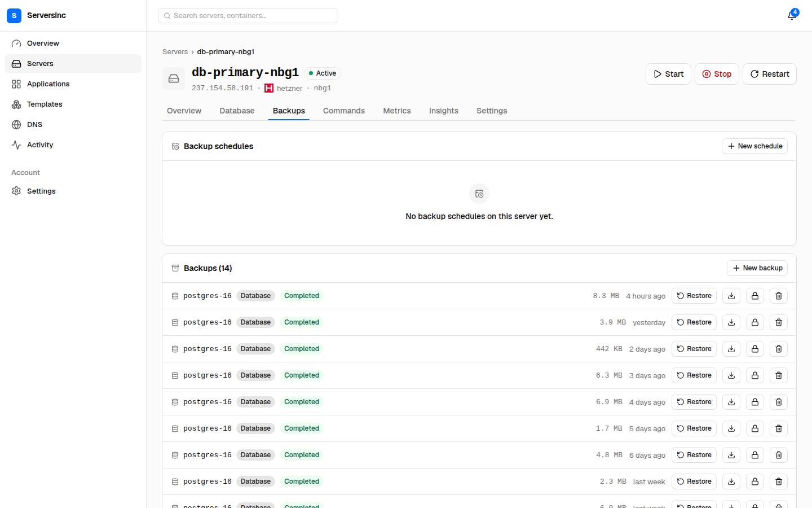The height and width of the screenshot is (508, 812).
Task: Switch to the server Overview tab
Action: click(x=184, y=111)
